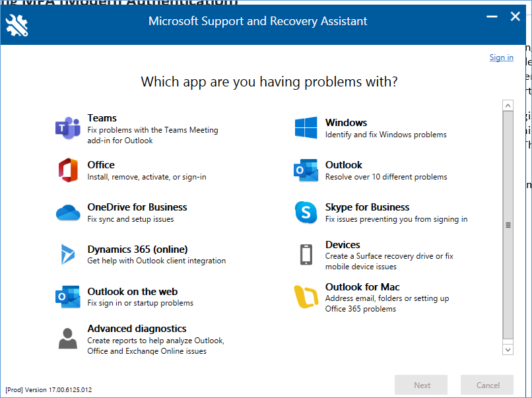Click the 'Which app are you having problems with?' heading

tap(269, 82)
